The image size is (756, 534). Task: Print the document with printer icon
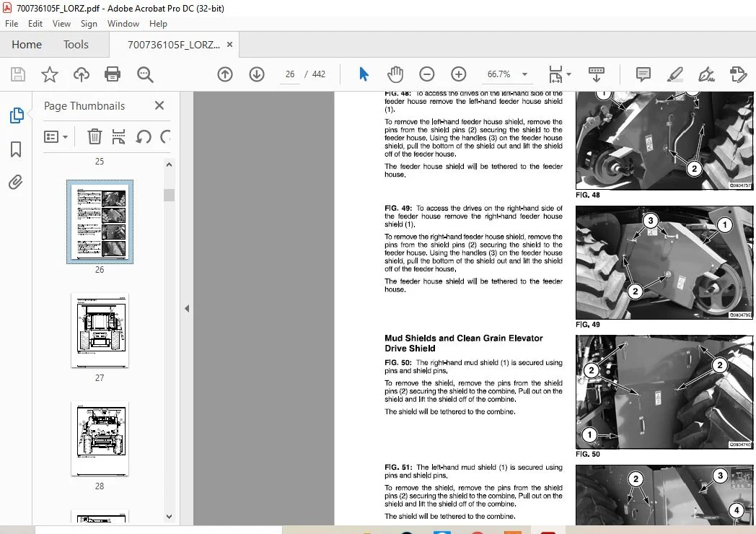click(x=113, y=74)
